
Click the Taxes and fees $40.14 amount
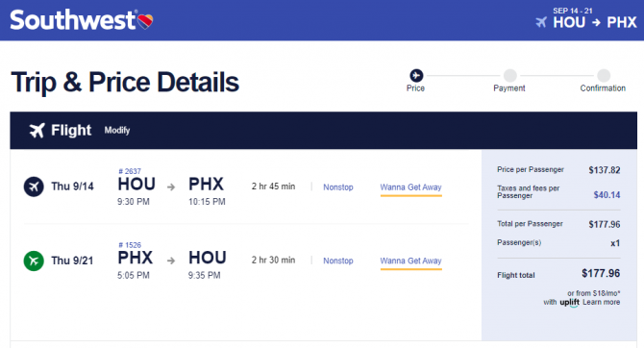tap(607, 195)
